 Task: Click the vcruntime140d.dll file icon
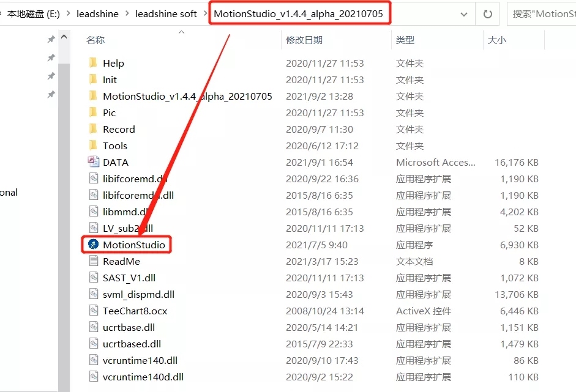(94, 377)
